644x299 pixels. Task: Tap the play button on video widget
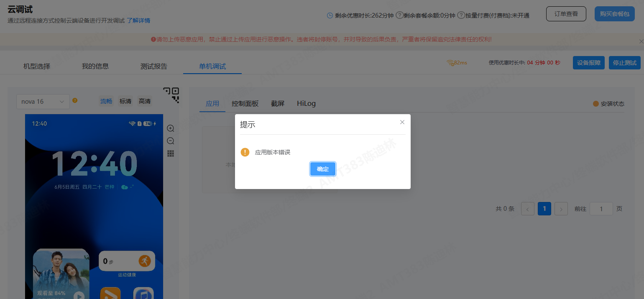point(79,296)
